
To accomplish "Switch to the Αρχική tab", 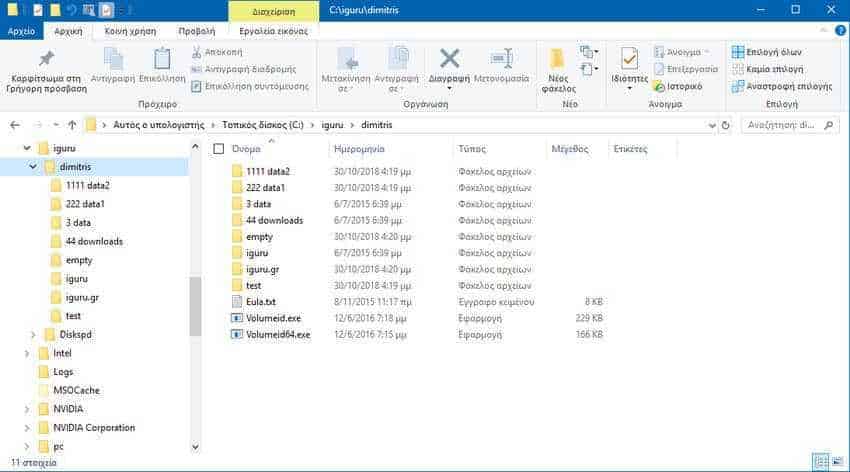I will pos(68,31).
